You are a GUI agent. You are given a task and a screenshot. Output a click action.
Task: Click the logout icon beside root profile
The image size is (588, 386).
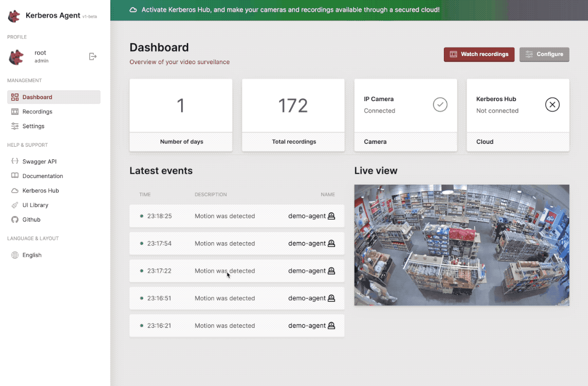pos(93,56)
